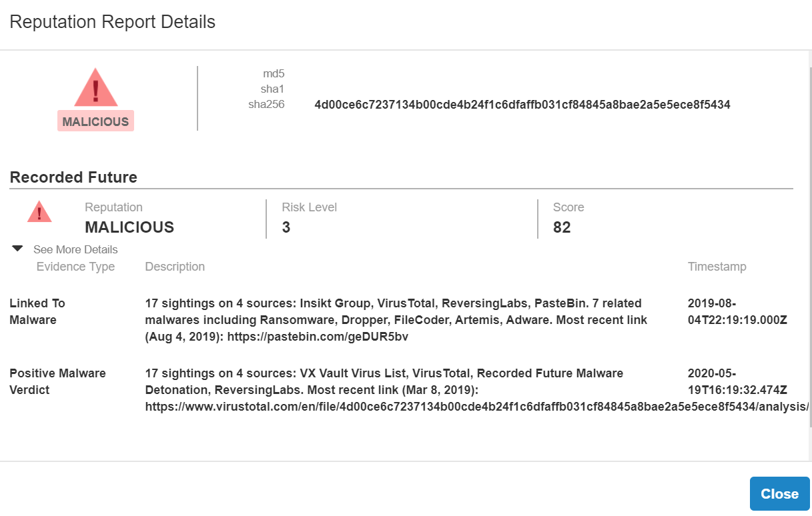
Task: Click the Description column header
Action: [x=175, y=267]
